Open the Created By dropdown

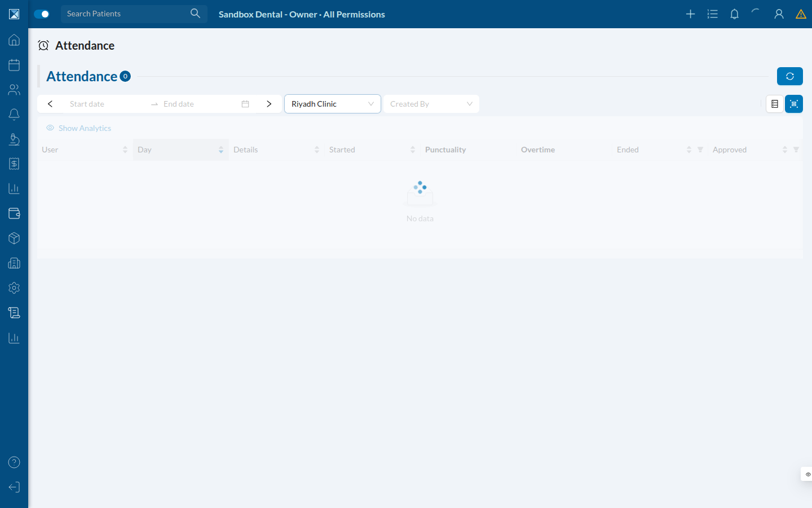click(x=431, y=104)
